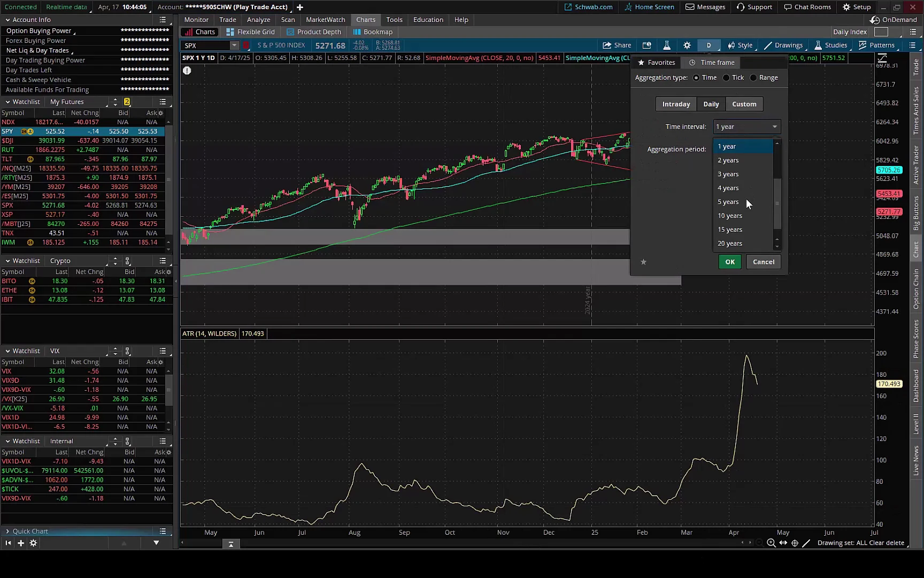Image resolution: width=924 pixels, height=578 pixels.
Task: Open sidebar settings gear at bottom left
Action: click(x=33, y=543)
